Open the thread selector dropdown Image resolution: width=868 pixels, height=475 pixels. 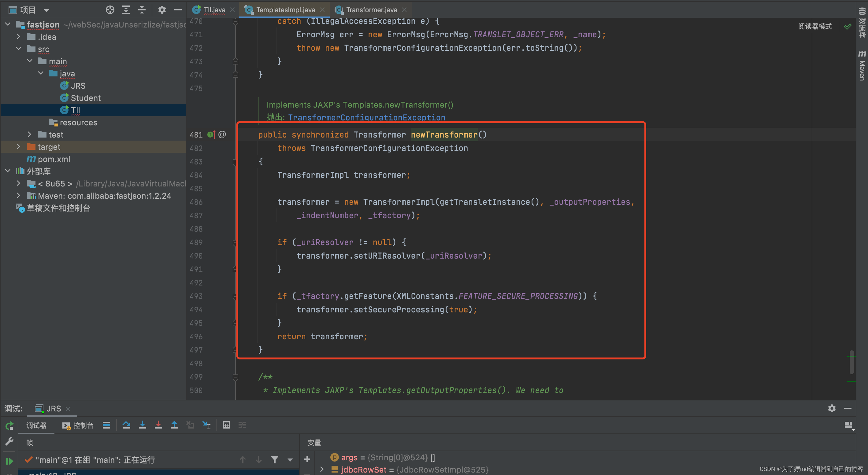pyautogui.click(x=290, y=460)
